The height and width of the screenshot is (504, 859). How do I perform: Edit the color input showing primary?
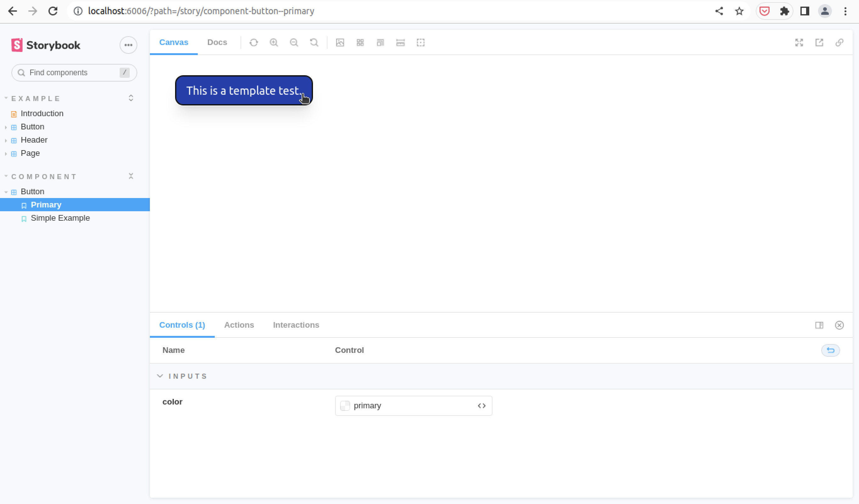(413, 405)
